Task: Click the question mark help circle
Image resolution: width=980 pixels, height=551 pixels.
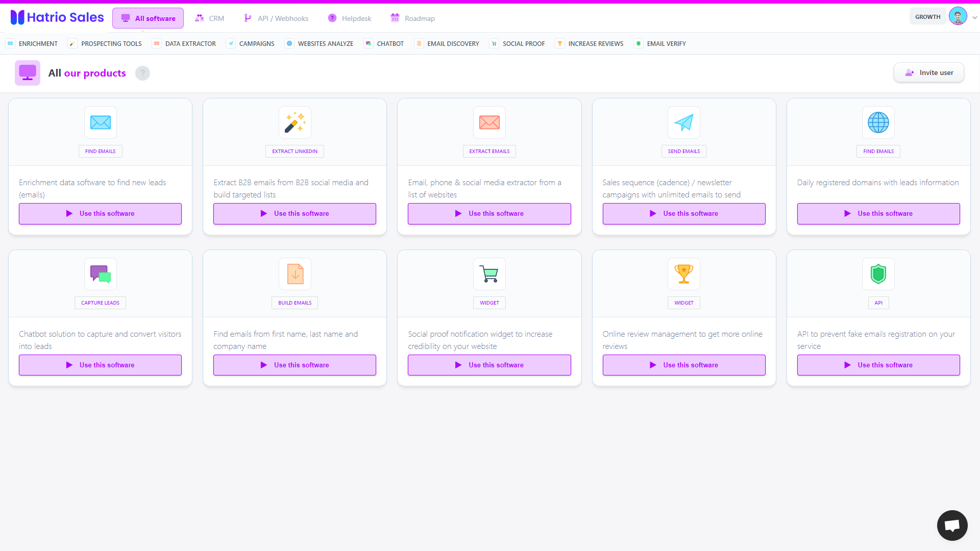Action: point(142,73)
